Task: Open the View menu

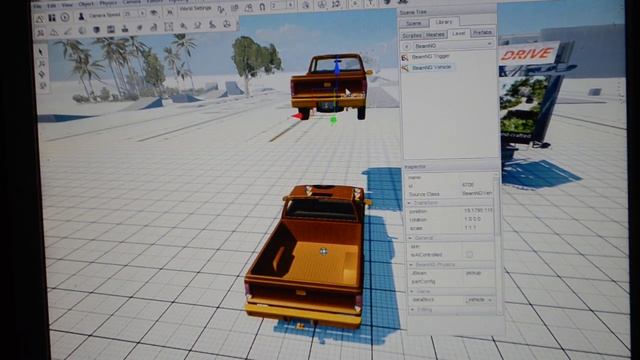Action: 67,5
